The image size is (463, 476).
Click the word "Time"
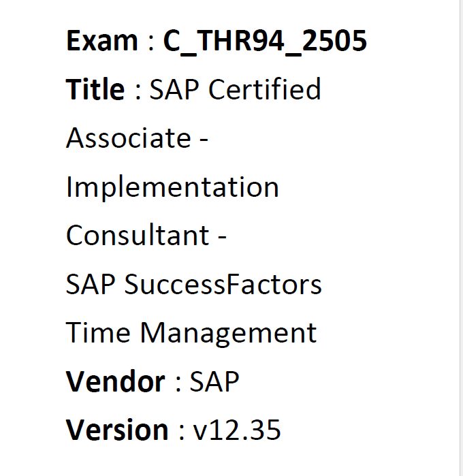pos(98,333)
